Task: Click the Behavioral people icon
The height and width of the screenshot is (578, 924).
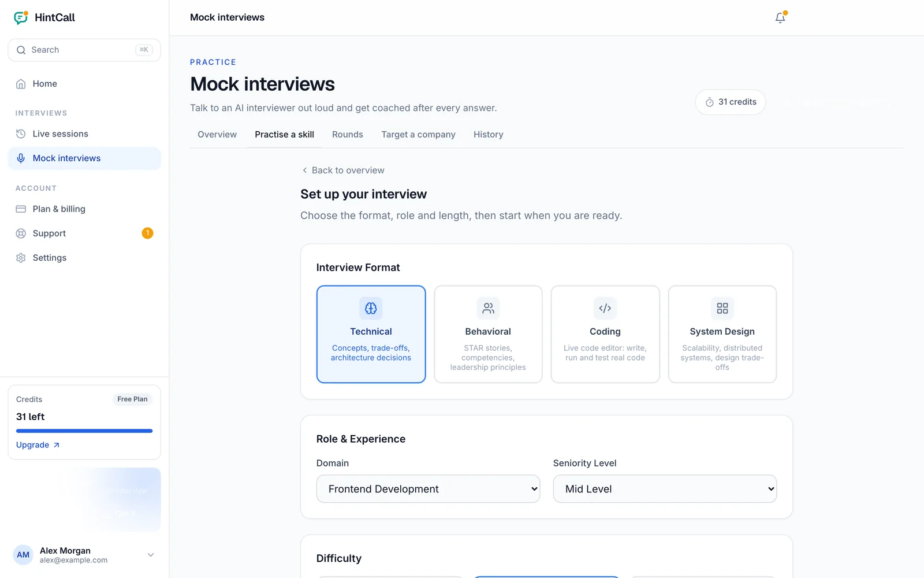Action: (x=488, y=308)
